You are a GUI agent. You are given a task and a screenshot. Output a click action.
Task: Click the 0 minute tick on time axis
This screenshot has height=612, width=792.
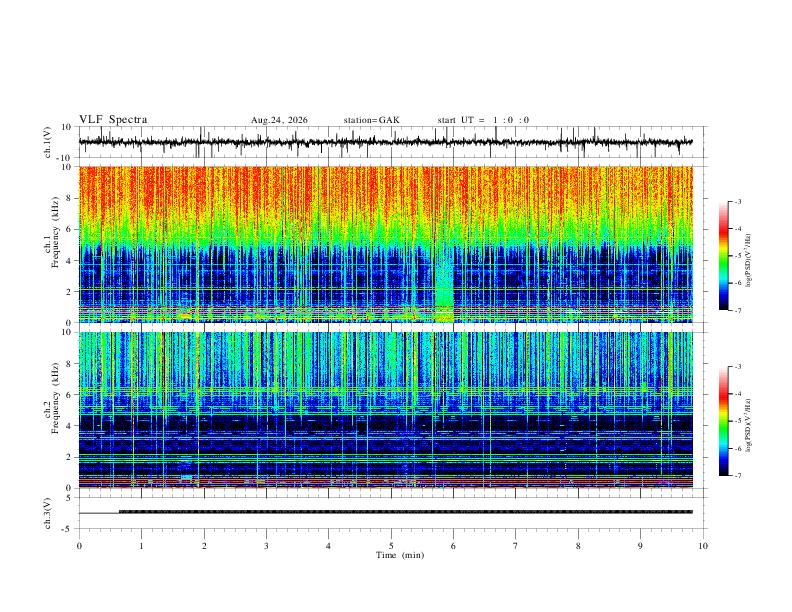pos(79,546)
